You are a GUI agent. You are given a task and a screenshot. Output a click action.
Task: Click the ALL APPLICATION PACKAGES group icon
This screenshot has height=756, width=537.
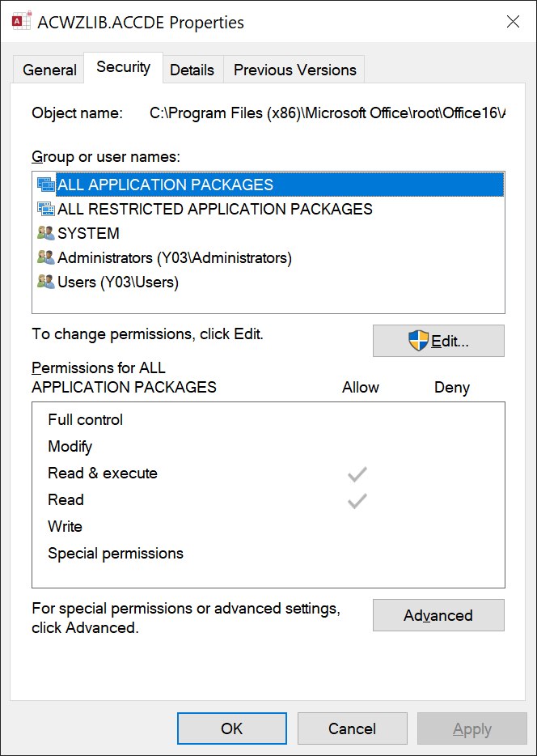click(x=45, y=185)
